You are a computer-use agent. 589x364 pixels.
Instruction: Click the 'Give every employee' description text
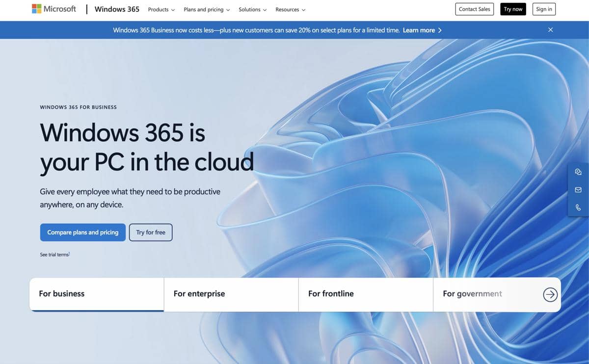(x=130, y=198)
